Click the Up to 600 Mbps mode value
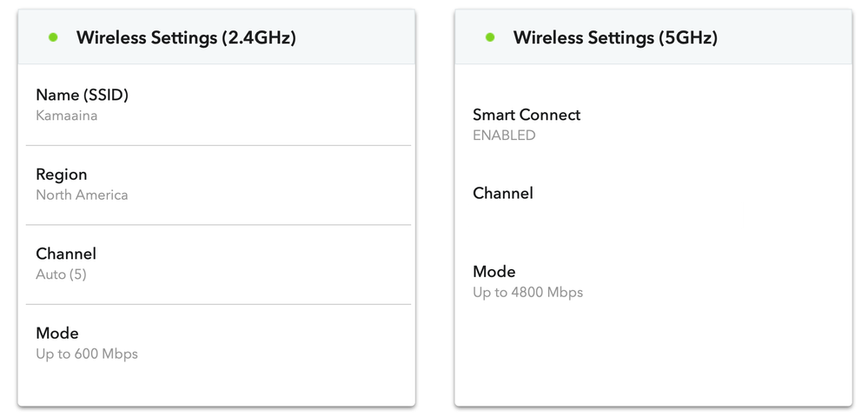 click(x=87, y=354)
